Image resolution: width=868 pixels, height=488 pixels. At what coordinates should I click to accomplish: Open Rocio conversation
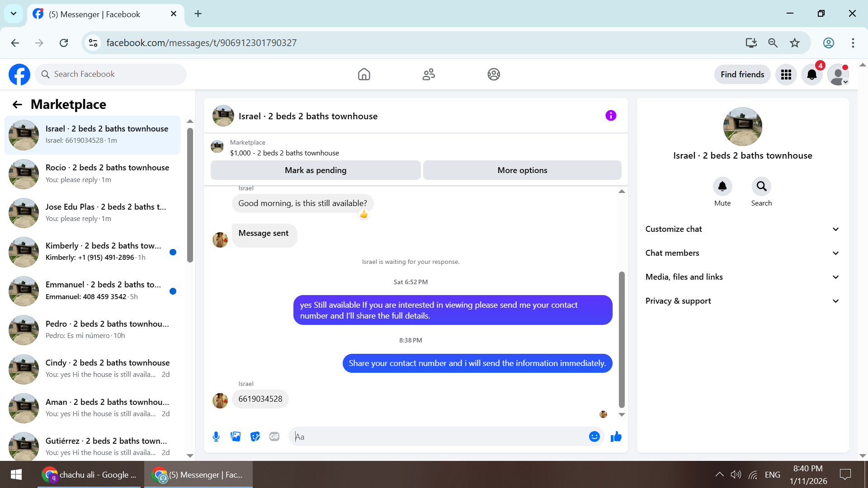[92, 174]
